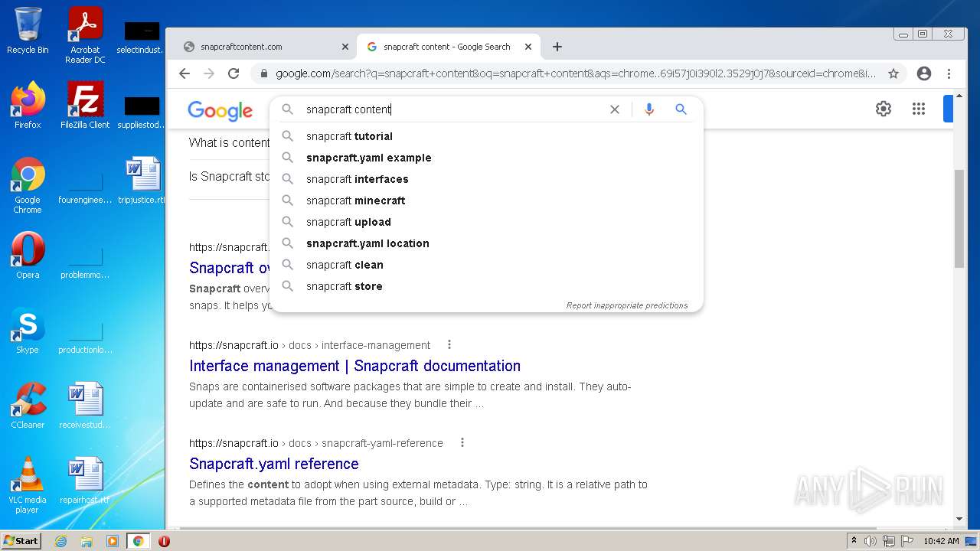
Task: Open the 'Snapcraft.yaml reference' result
Action: tap(274, 464)
